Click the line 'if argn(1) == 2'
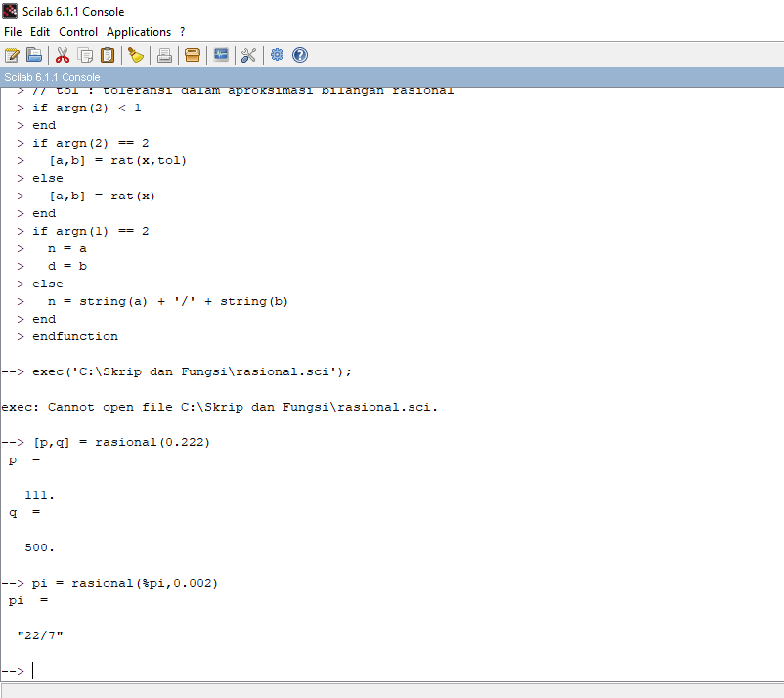Image resolution: width=784 pixels, height=698 pixels. 91,231
